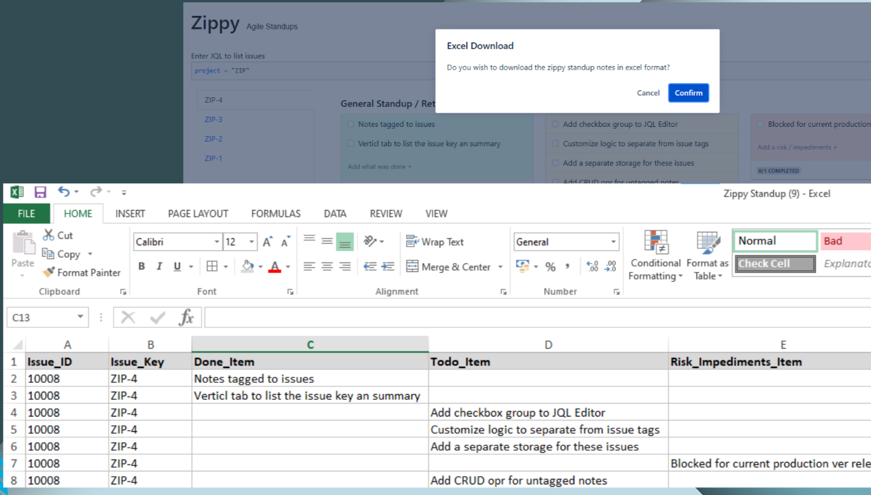Open the ZIP-2 issue link in Zippy
871x495 pixels.
pyautogui.click(x=213, y=139)
